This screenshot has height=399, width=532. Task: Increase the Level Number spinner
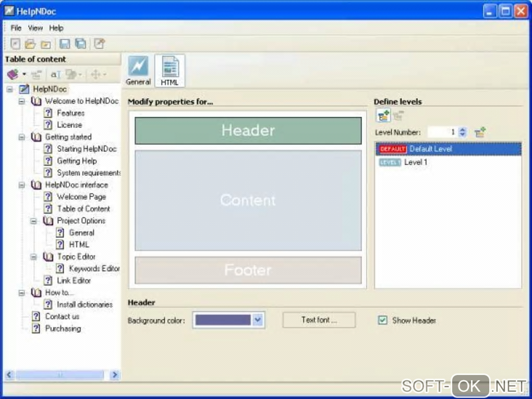coord(462,129)
